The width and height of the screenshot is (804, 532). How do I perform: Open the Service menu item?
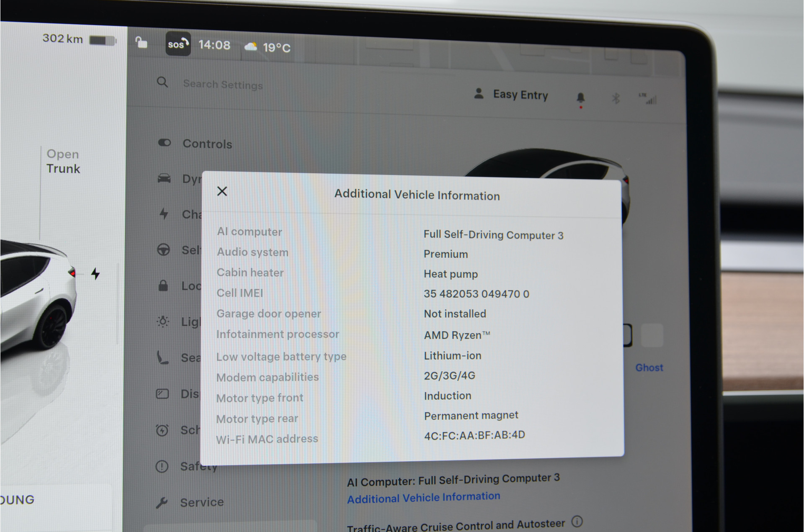202,502
